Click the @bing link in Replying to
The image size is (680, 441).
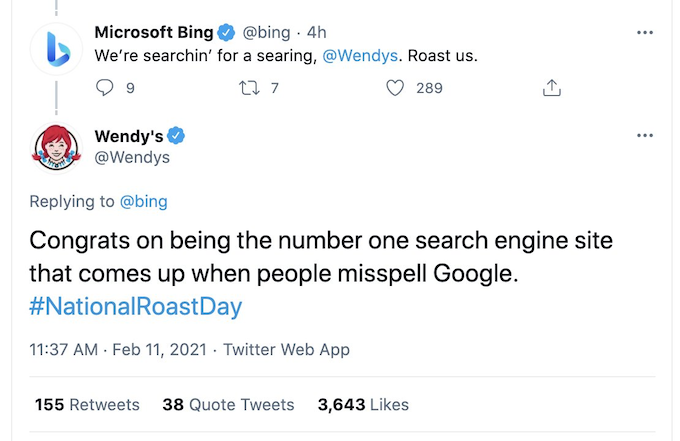143,201
